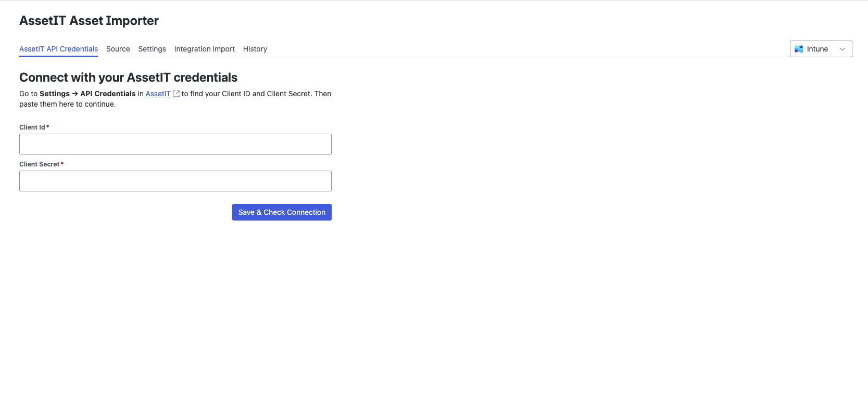Switch to the Source tab
The height and width of the screenshot is (400, 868).
pyautogui.click(x=118, y=49)
